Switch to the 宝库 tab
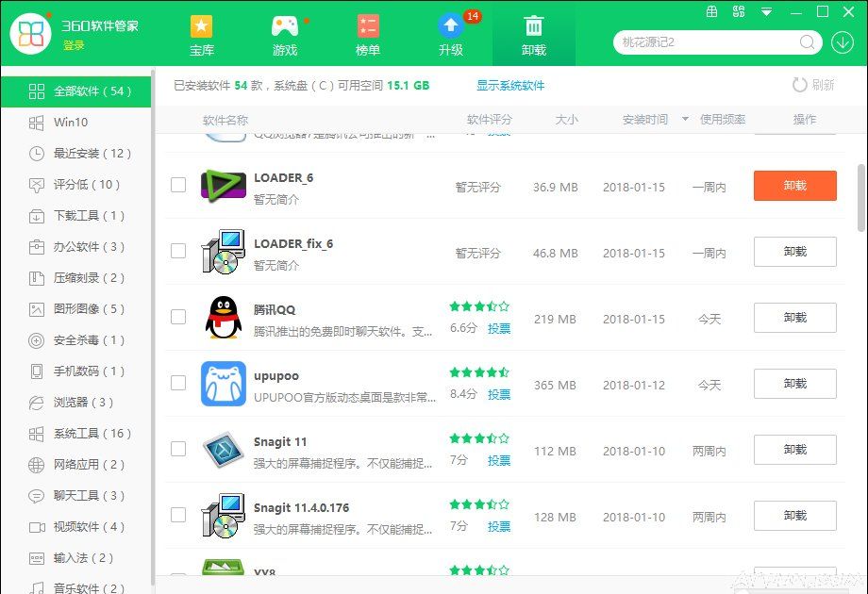The width and height of the screenshot is (868, 594). (202, 34)
